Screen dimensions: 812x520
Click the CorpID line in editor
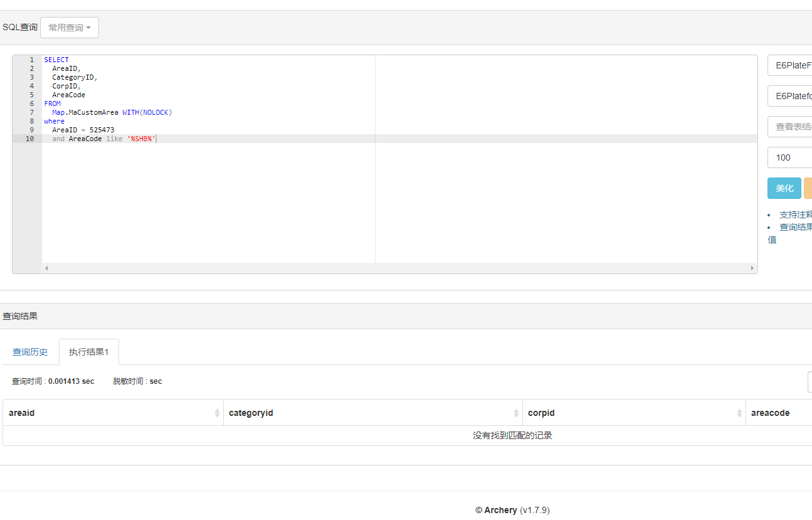(x=66, y=86)
